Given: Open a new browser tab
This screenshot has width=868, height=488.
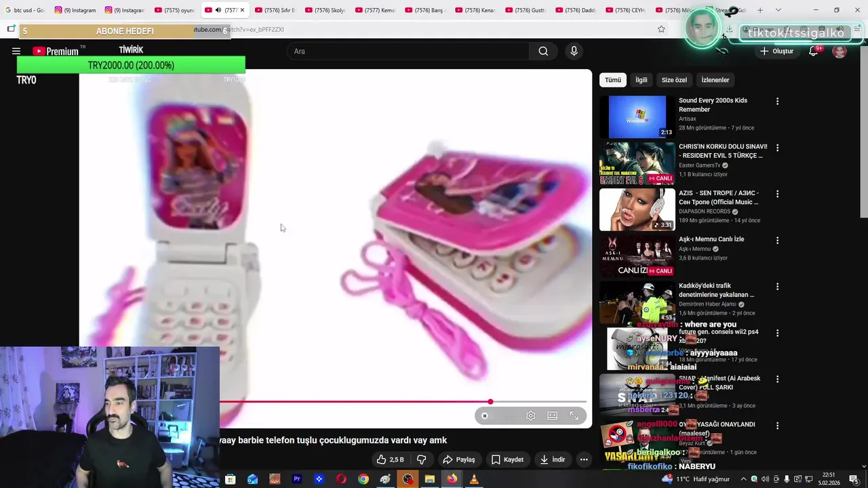Looking at the screenshot, I should (760, 10).
